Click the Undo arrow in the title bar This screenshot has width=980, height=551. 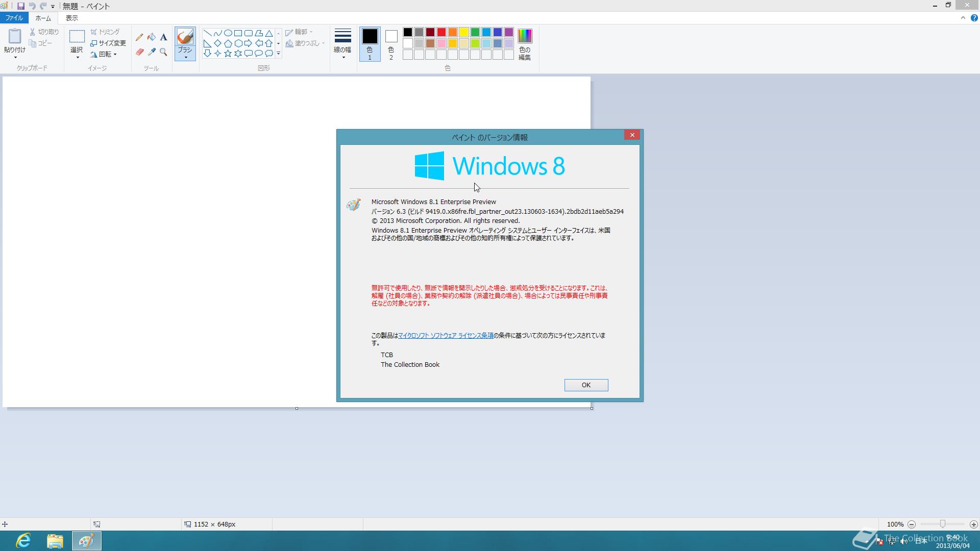pos(32,6)
